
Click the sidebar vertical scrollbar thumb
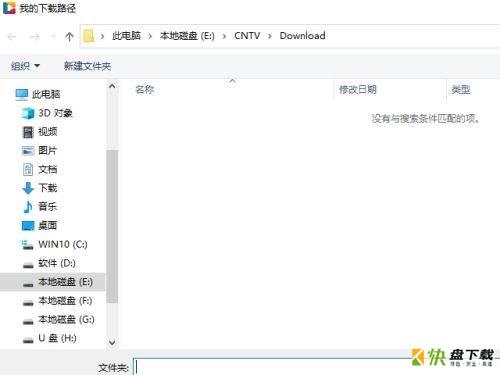[112, 226]
